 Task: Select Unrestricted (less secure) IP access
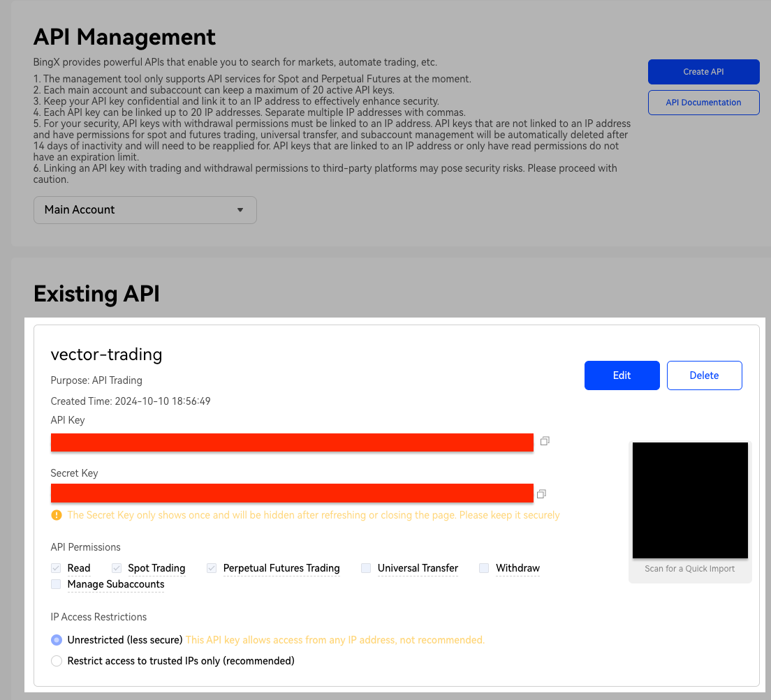point(57,640)
